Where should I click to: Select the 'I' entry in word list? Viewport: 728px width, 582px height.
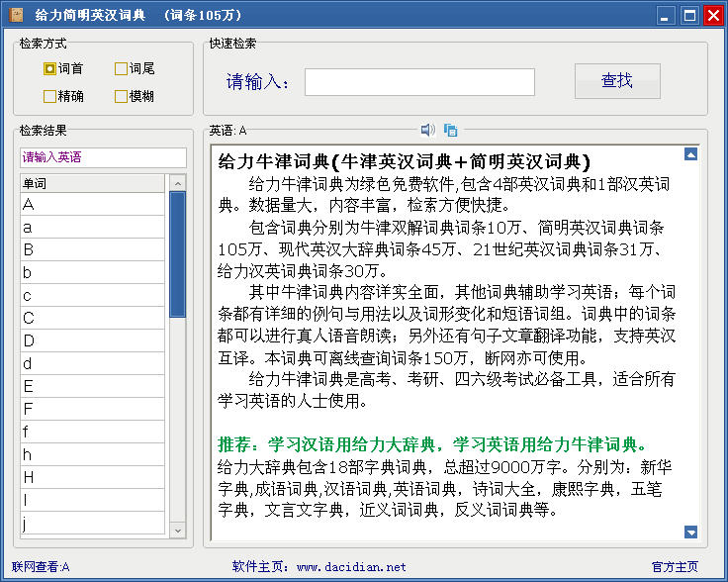click(92, 500)
